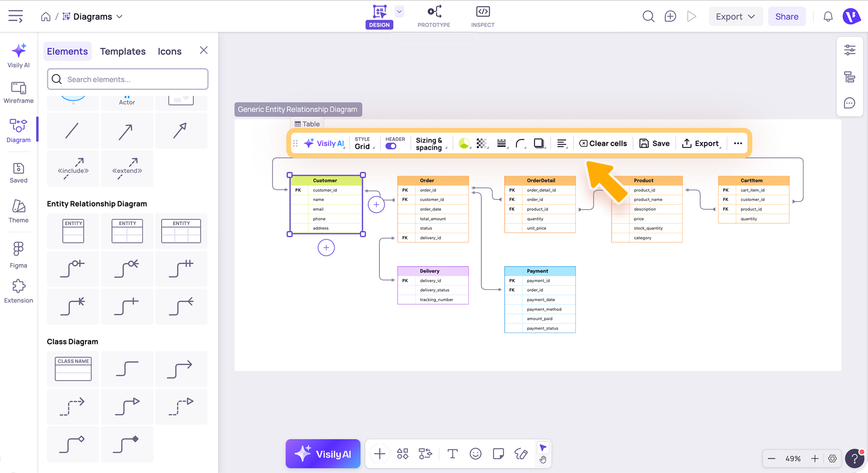This screenshot has height=473, width=868.
Task: Start the preview play button
Action: click(692, 16)
